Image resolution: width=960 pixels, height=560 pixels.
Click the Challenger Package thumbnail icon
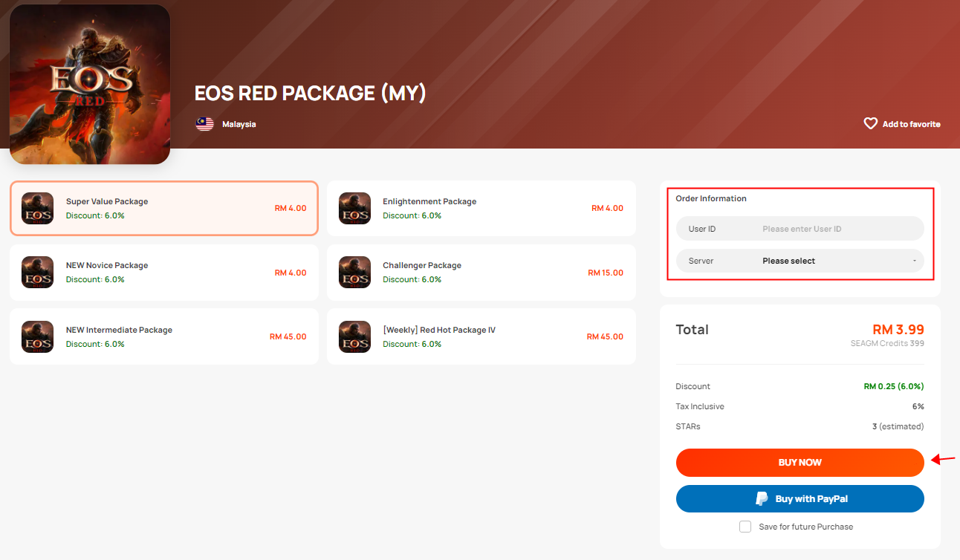click(x=354, y=273)
